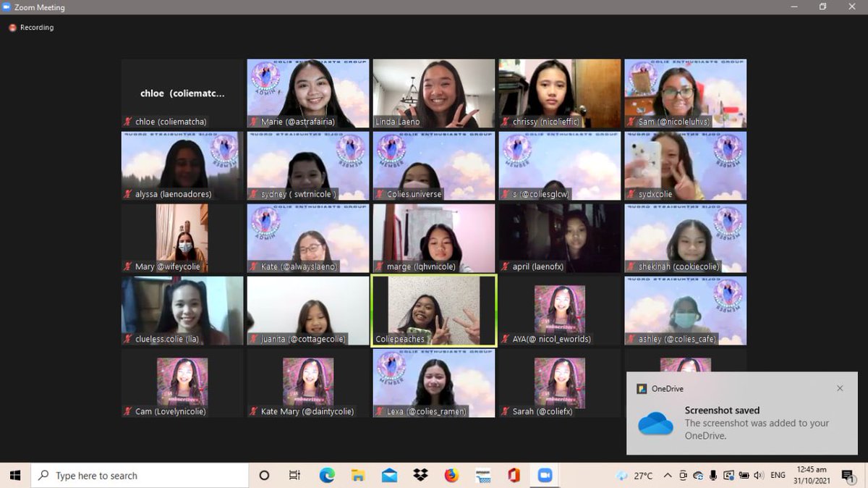The height and width of the screenshot is (488, 868).
Task: Open the weather widget showing 27°C
Action: [635, 476]
